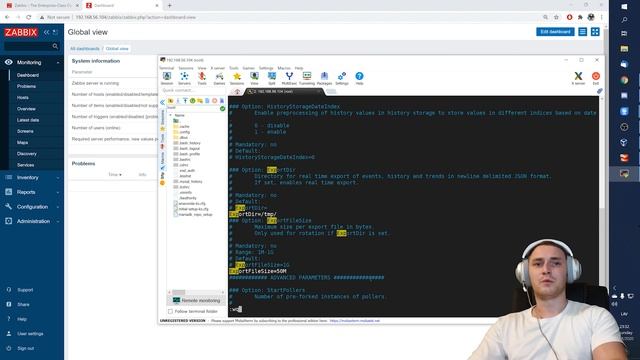The height and width of the screenshot is (360, 640).
Task: Expand the Administration menu section
Action: [32, 221]
